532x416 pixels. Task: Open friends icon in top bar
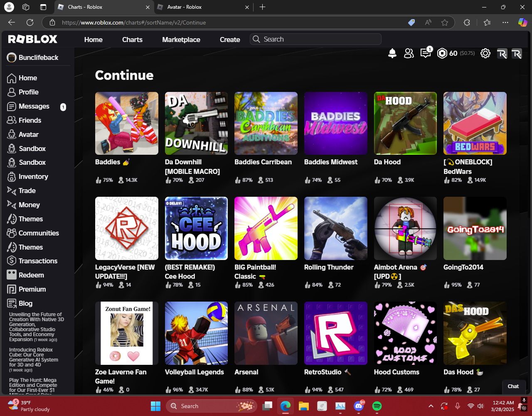[x=409, y=53]
